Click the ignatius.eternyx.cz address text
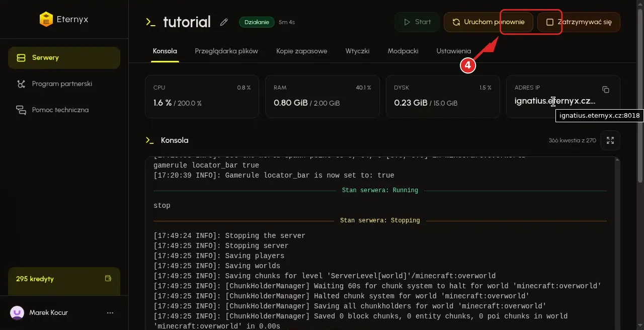The height and width of the screenshot is (330, 644). pyautogui.click(x=555, y=101)
